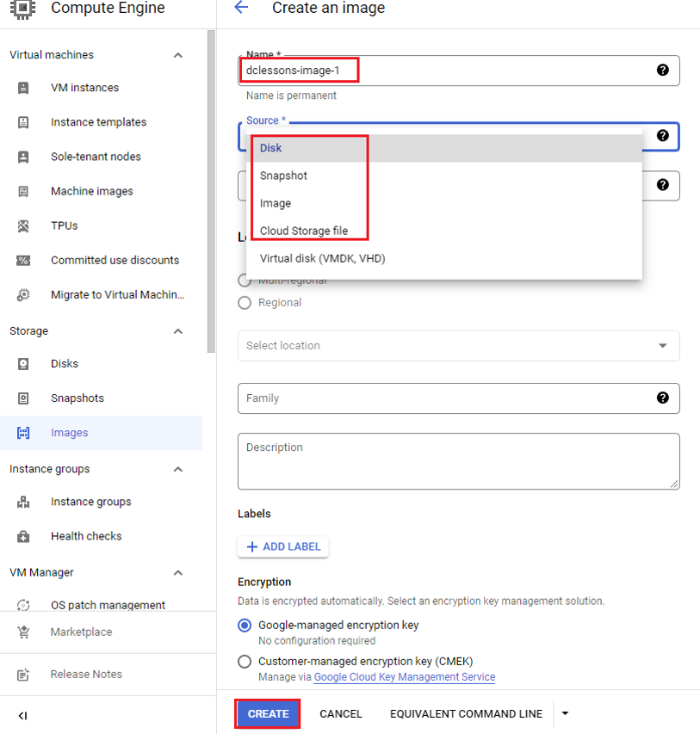The height and width of the screenshot is (734, 700).
Task: Open help for the Name field
Action: 662,71
